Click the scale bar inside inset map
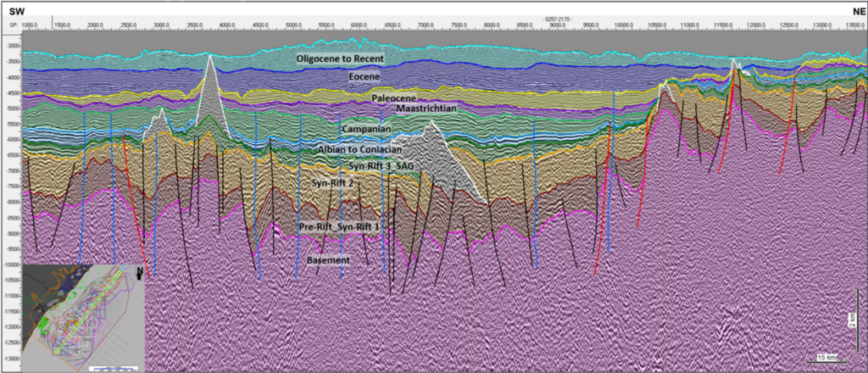 click(x=113, y=367)
